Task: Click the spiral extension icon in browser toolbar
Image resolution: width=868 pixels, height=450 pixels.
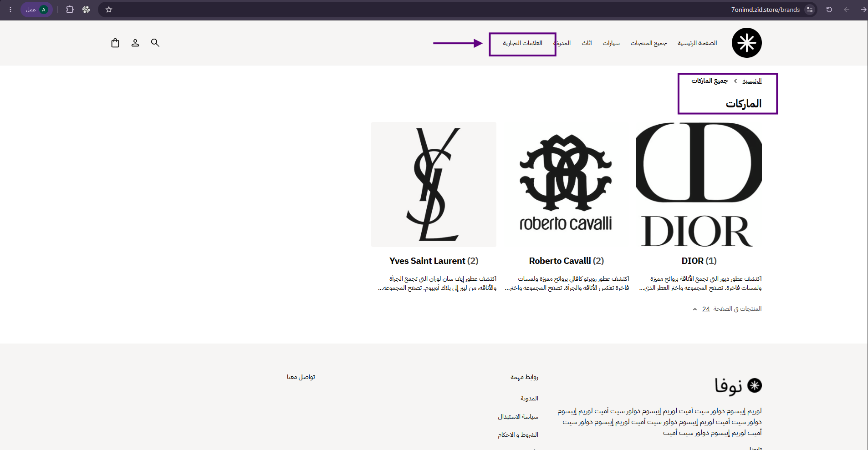Action: (x=86, y=10)
